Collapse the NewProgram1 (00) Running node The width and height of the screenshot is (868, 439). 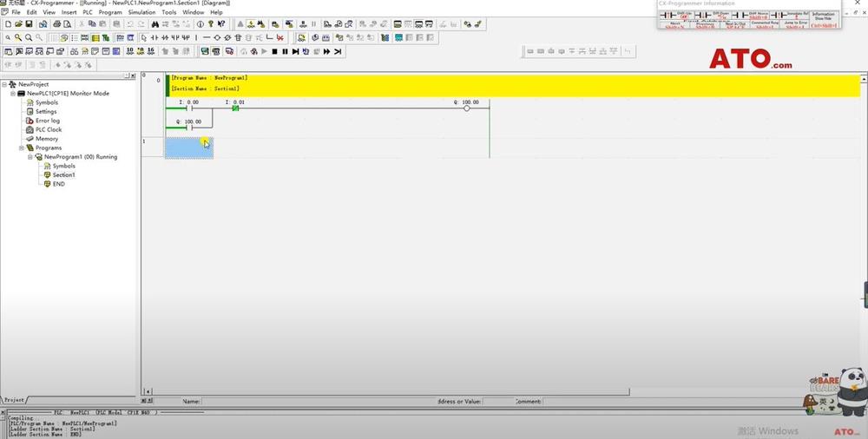(x=30, y=157)
